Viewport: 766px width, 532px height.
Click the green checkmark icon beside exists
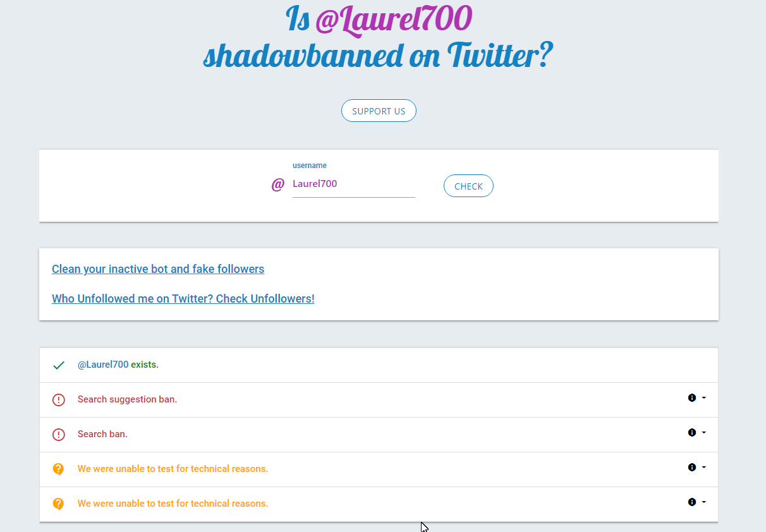[59, 365]
